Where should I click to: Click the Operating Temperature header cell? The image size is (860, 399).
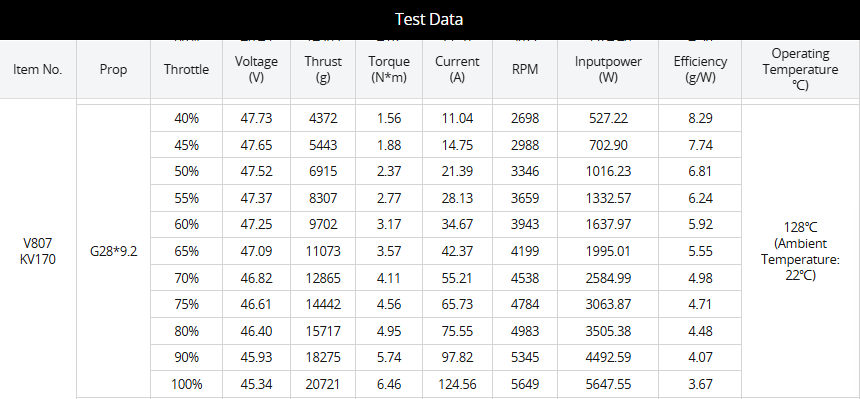[801, 70]
